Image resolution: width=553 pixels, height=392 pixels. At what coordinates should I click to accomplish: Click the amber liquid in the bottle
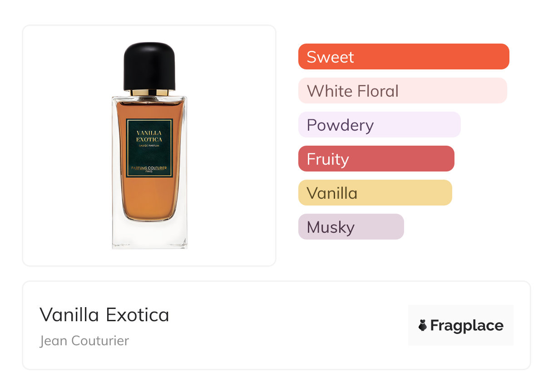click(x=149, y=200)
